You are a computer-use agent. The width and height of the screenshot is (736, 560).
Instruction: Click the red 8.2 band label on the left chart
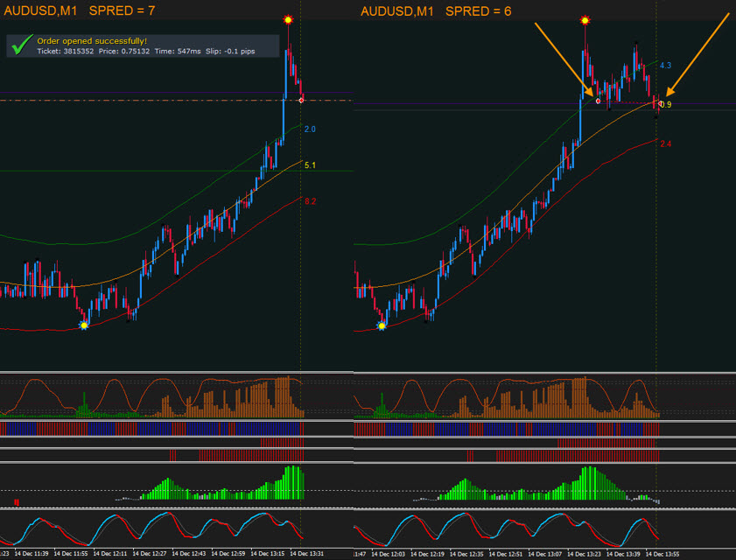pos(310,201)
